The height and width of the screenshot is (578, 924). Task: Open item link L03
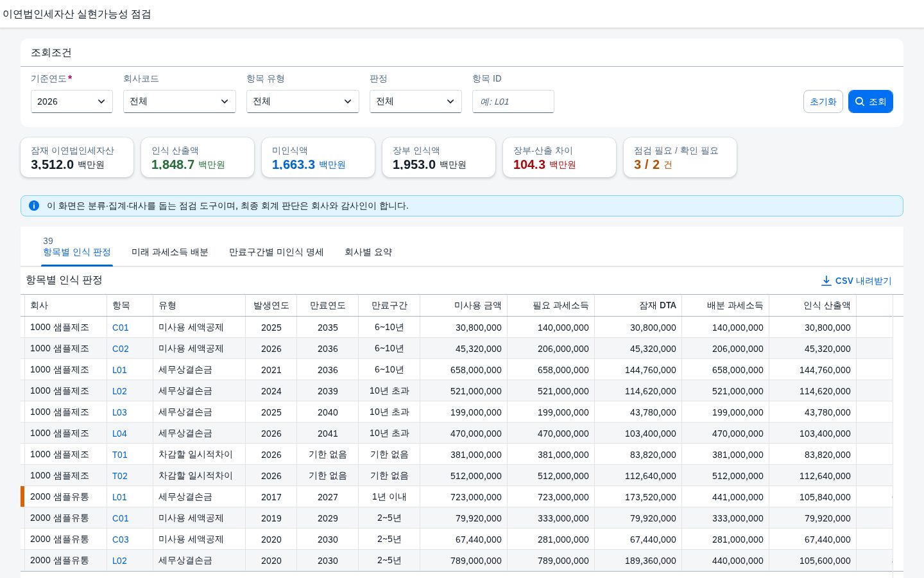[x=120, y=412]
